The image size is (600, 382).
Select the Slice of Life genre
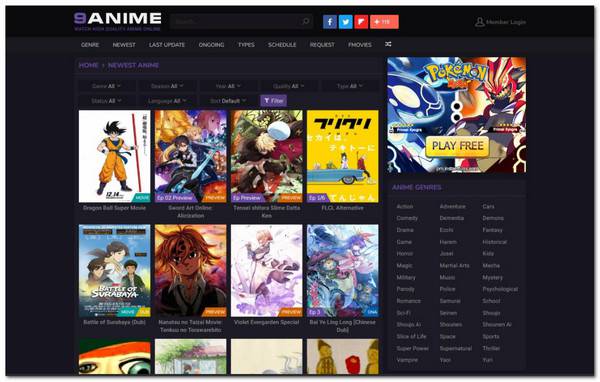411,336
